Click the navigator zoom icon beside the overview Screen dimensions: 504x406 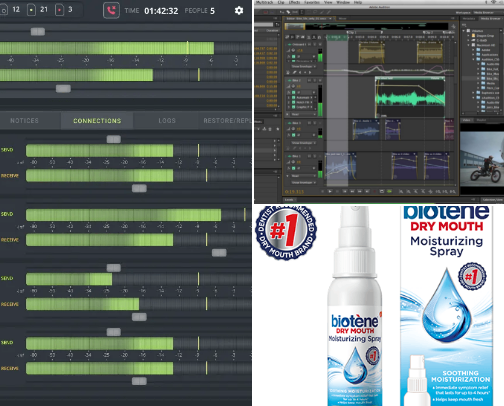click(453, 26)
